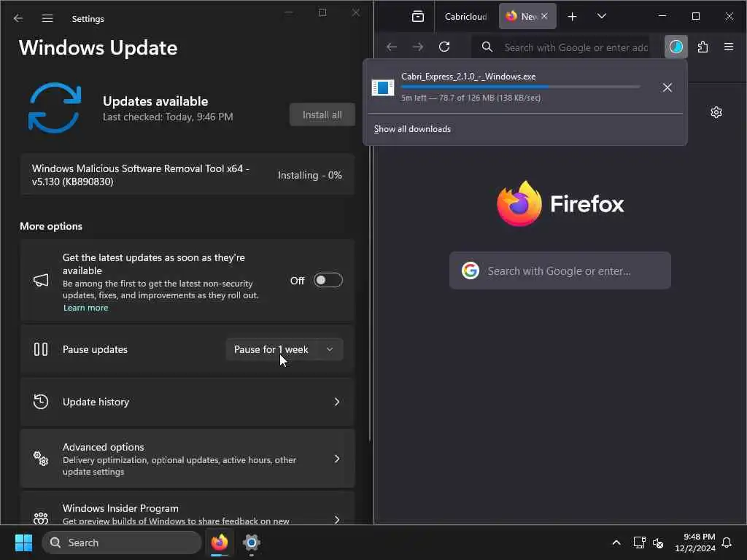
Task: Click the network status tray icon
Action: click(x=639, y=542)
